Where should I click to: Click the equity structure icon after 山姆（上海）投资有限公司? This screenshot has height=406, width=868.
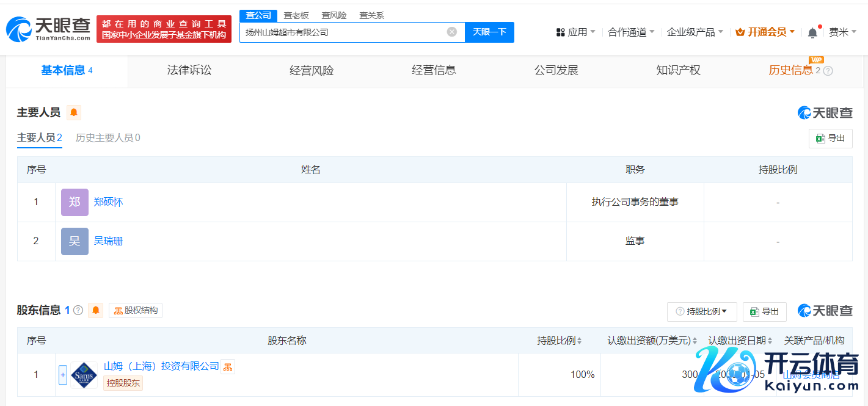tap(228, 366)
